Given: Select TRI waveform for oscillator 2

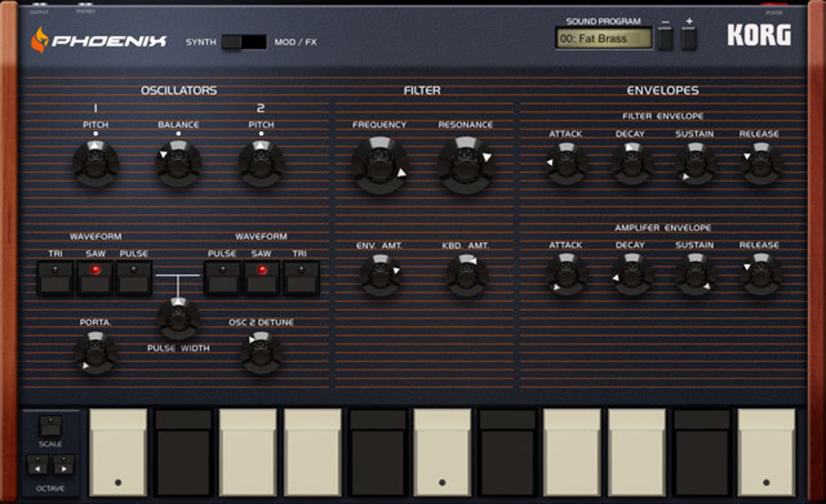Looking at the screenshot, I should tap(301, 278).
